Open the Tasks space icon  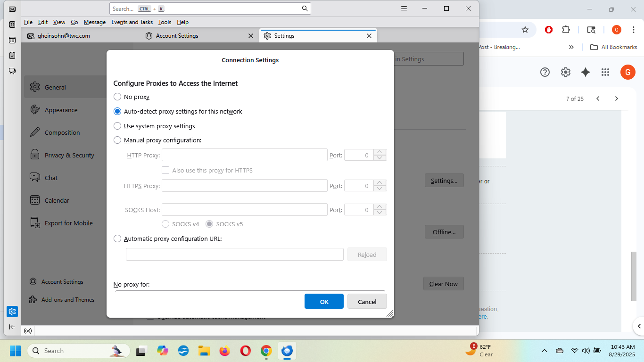pyautogui.click(x=12, y=56)
